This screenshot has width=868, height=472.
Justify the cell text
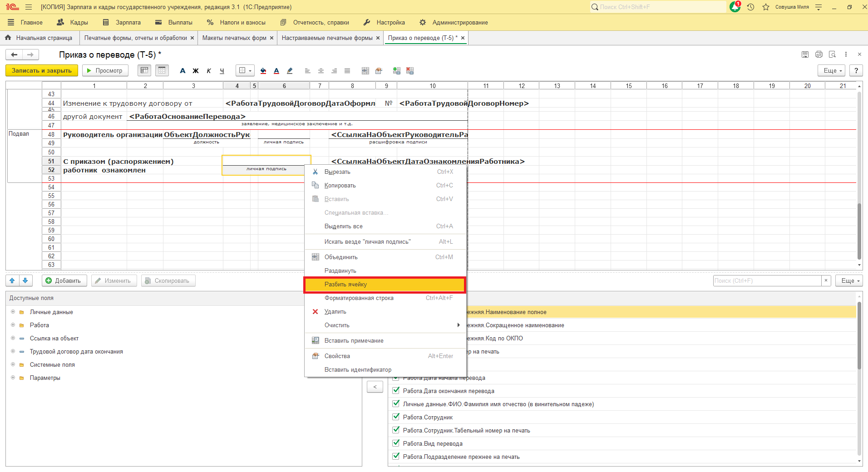347,71
